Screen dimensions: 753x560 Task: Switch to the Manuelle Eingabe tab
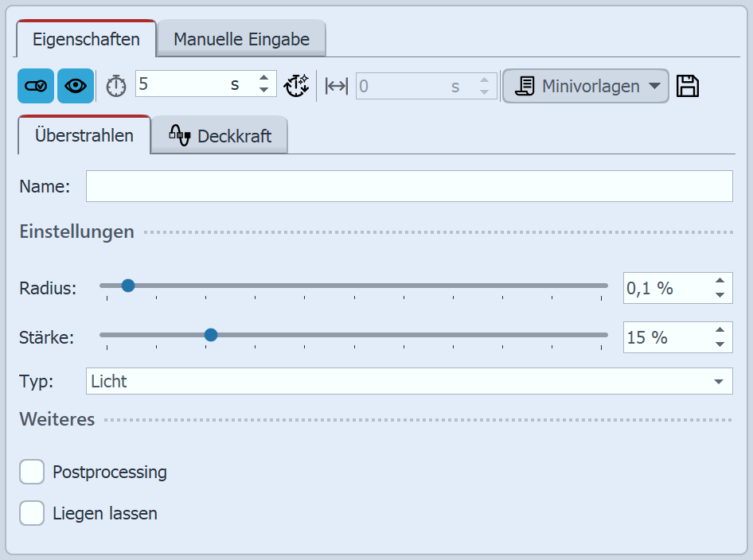[x=241, y=37]
